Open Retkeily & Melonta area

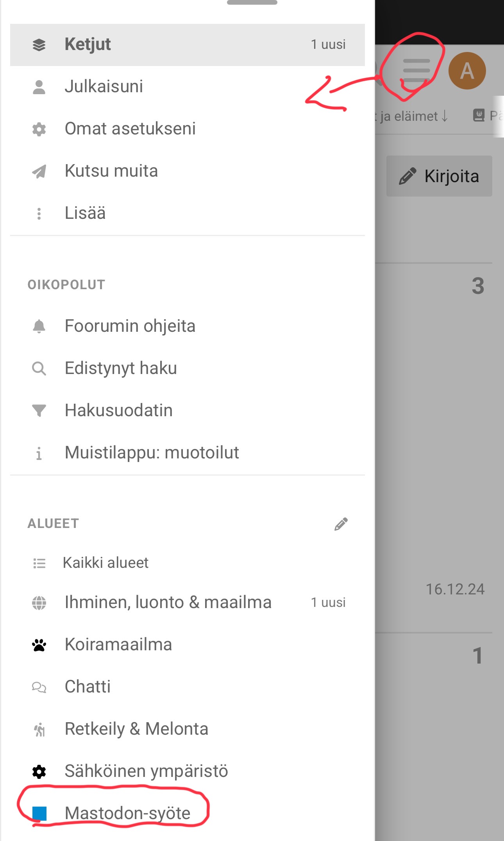[x=136, y=729]
